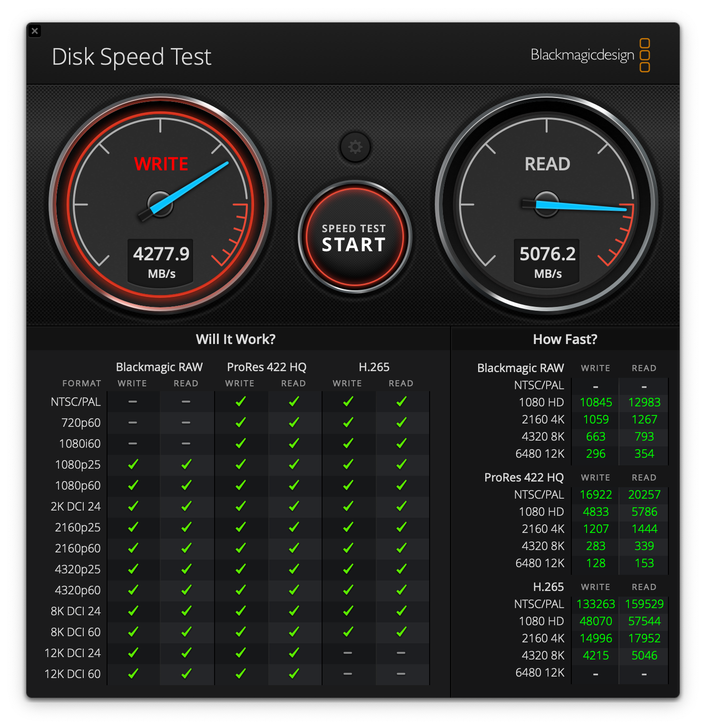Click H.265 4320 8K write value 4215

point(596,656)
